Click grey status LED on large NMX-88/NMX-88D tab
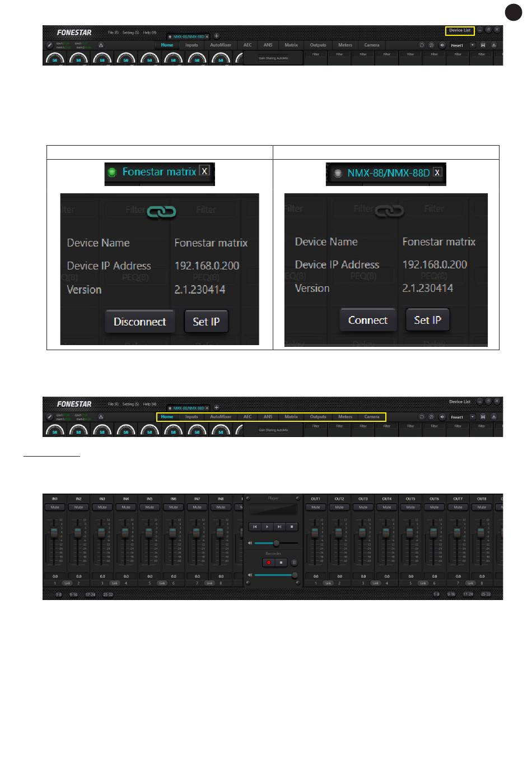Screen dimensions: 532x767 pos(338,173)
